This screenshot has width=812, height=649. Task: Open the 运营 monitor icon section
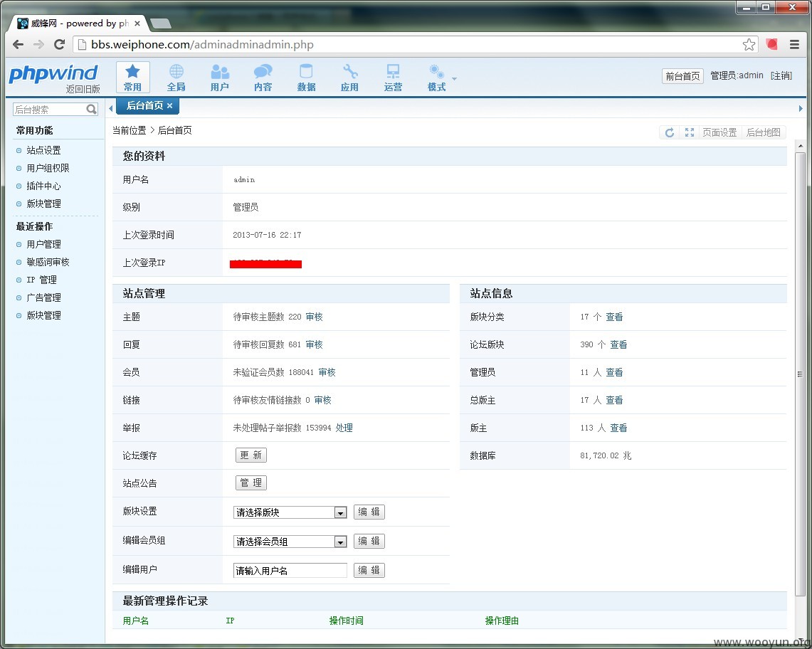click(393, 77)
